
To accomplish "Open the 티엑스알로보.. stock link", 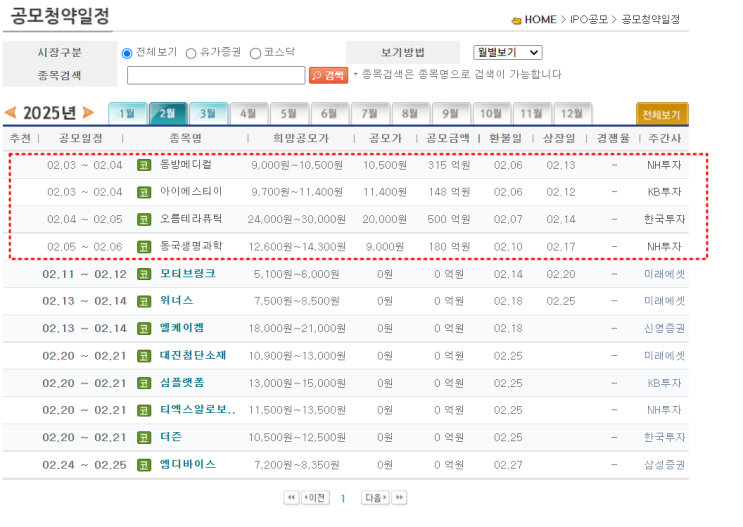I will (198, 409).
